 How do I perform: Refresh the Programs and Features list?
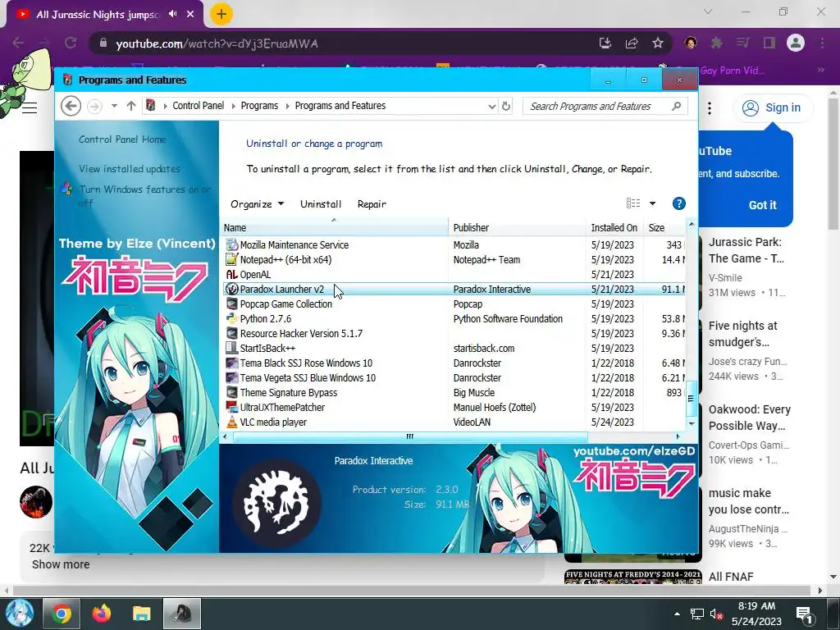coord(505,106)
